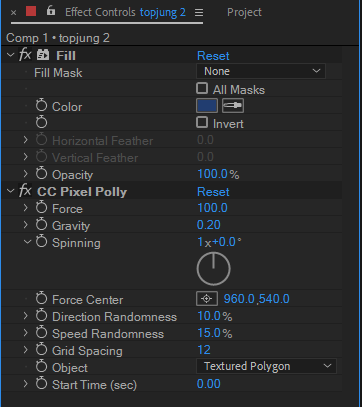Select the CC Pixel Polly effect name
The width and height of the screenshot is (362, 407).
[x=82, y=192]
